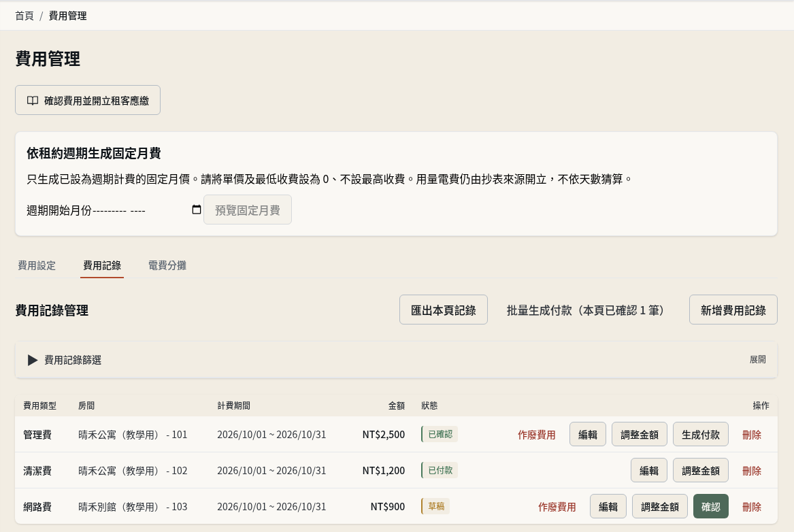The width and height of the screenshot is (794, 532).
Task: Delete the 管理費 record
Action: [752, 434]
